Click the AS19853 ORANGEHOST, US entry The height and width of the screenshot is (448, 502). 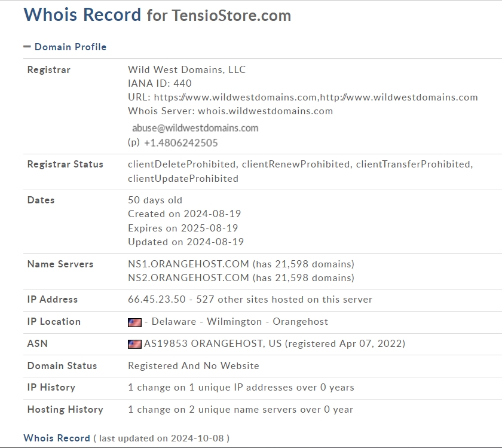tap(213, 343)
